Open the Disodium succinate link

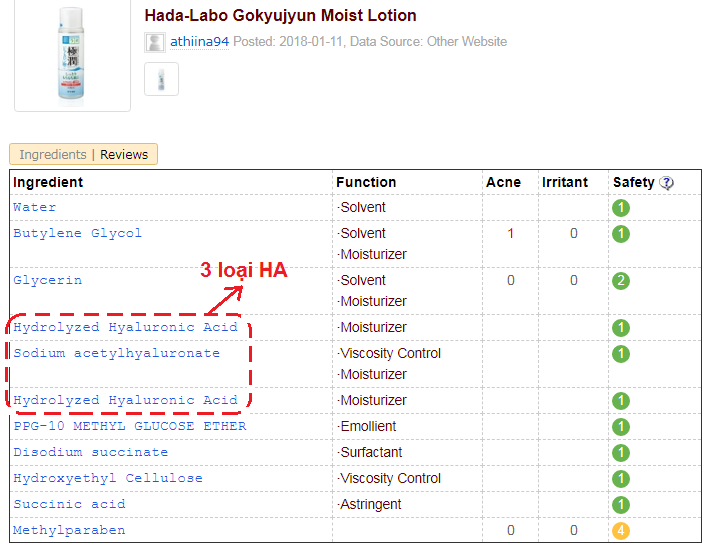[90, 452]
